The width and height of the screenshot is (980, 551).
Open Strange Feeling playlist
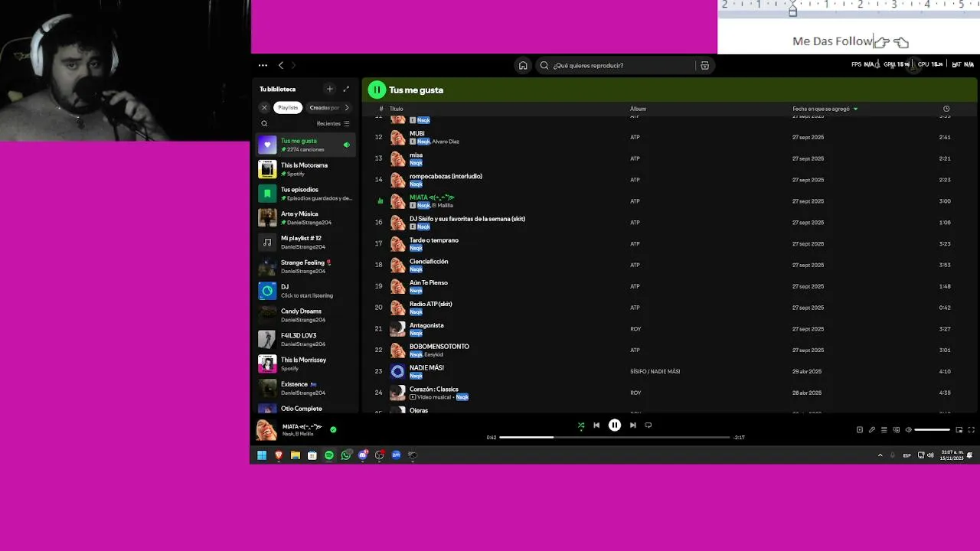(x=305, y=266)
